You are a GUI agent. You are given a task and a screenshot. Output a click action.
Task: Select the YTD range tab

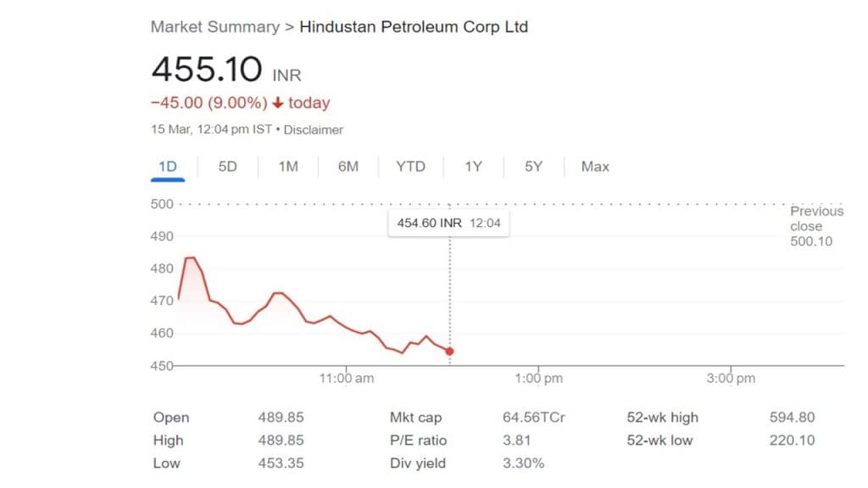click(x=410, y=167)
